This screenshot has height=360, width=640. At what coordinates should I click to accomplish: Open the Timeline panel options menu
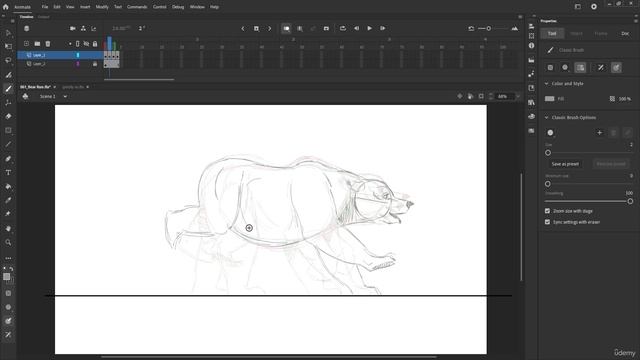[x=520, y=17]
